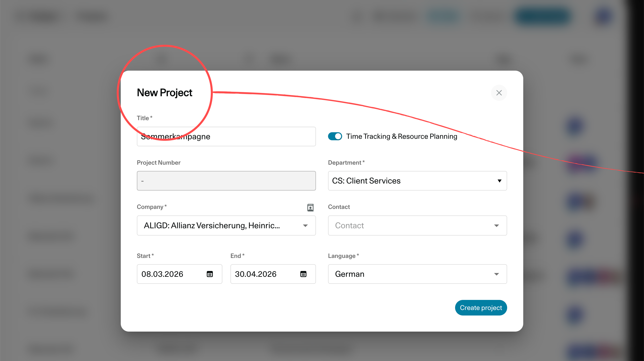The image size is (644, 361).
Task: Click the Contact placeholder text
Action: click(349, 225)
